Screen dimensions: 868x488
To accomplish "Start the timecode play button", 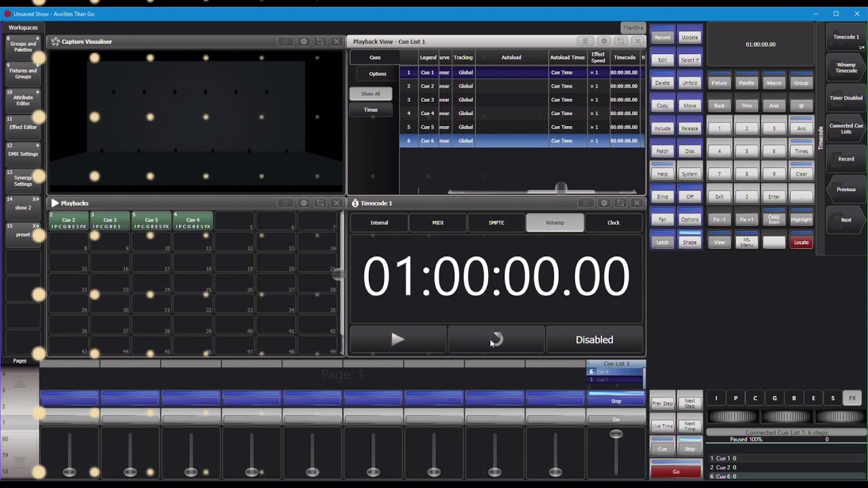I will click(x=398, y=340).
